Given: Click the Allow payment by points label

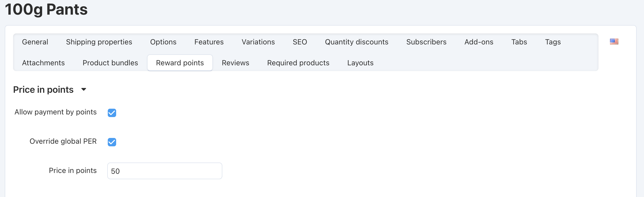Looking at the screenshot, I should point(56,112).
